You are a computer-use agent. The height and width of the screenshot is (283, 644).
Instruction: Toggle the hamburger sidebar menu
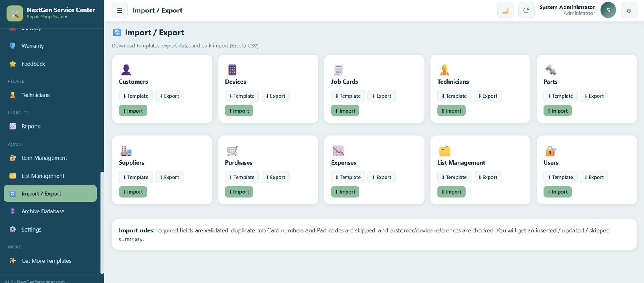120,10
